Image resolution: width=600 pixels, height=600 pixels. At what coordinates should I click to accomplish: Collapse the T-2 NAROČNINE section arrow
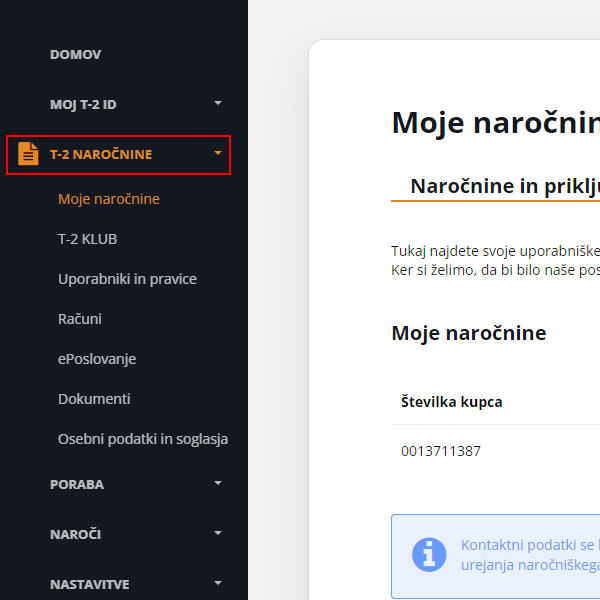(218, 154)
